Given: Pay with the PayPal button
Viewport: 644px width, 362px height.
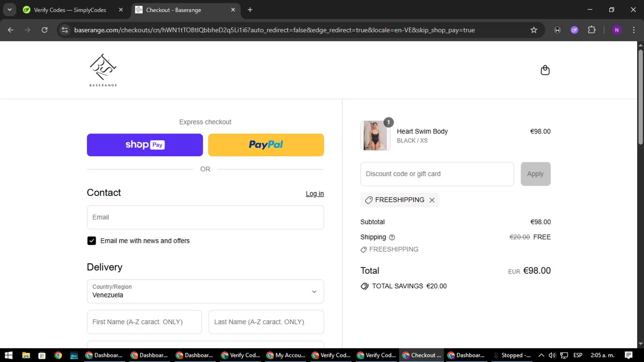Looking at the screenshot, I should tap(266, 145).
